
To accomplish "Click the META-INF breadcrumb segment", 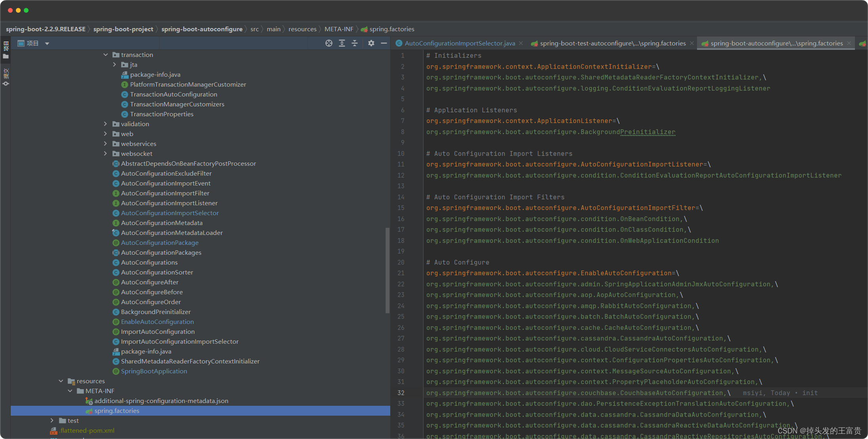I will tap(339, 29).
